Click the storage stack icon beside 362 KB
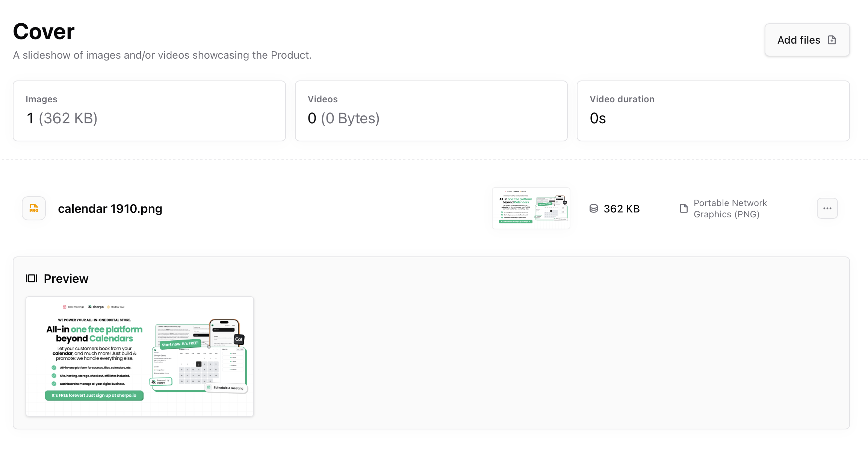 pyautogui.click(x=594, y=208)
